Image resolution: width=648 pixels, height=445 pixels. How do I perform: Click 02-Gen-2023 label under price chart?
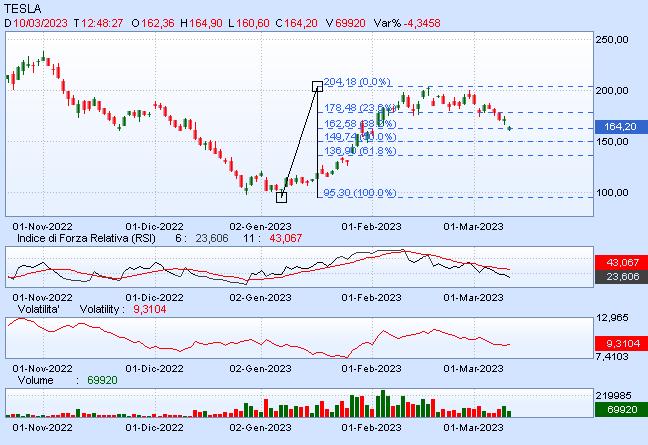tap(260, 226)
